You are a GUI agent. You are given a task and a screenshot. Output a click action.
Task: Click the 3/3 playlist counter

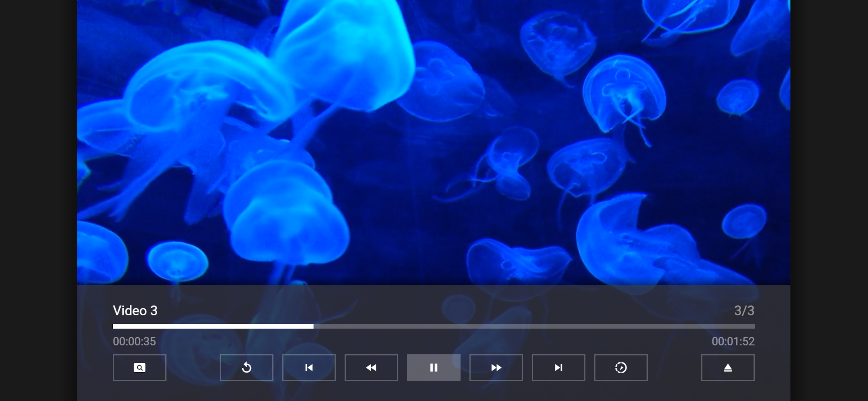[744, 311]
